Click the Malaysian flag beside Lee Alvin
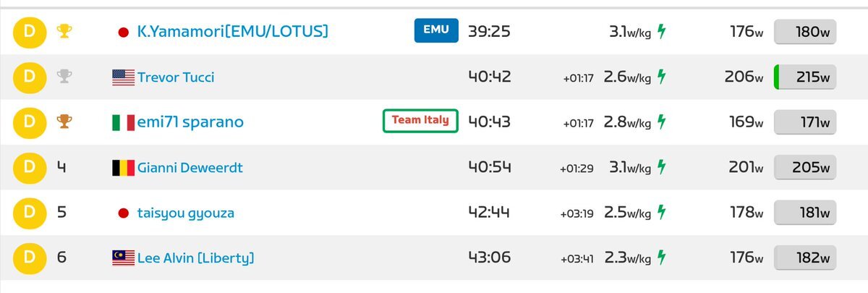The height and width of the screenshot is (293, 868). [x=123, y=258]
